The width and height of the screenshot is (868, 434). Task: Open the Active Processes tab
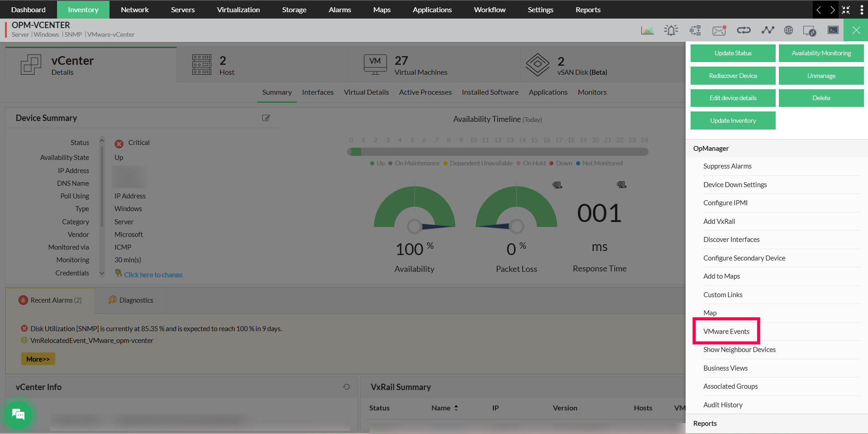click(425, 92)
